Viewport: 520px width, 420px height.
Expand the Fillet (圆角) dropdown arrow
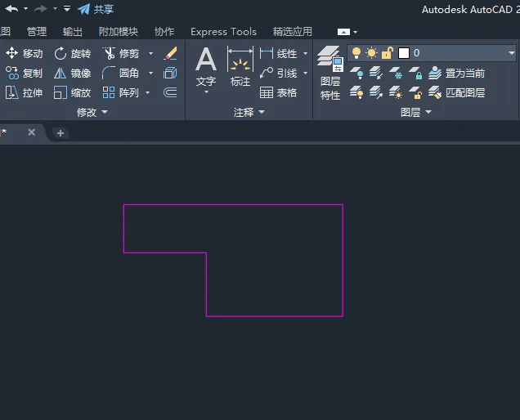click(x=151, y=73)
